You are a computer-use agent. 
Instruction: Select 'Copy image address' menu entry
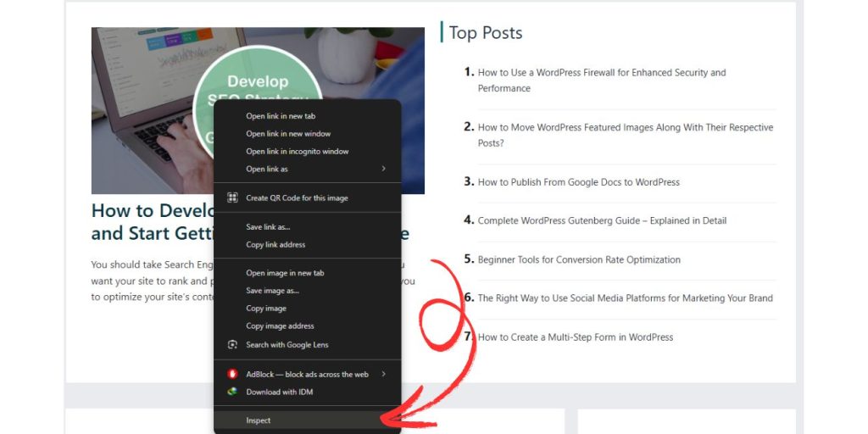coord(280,326)
